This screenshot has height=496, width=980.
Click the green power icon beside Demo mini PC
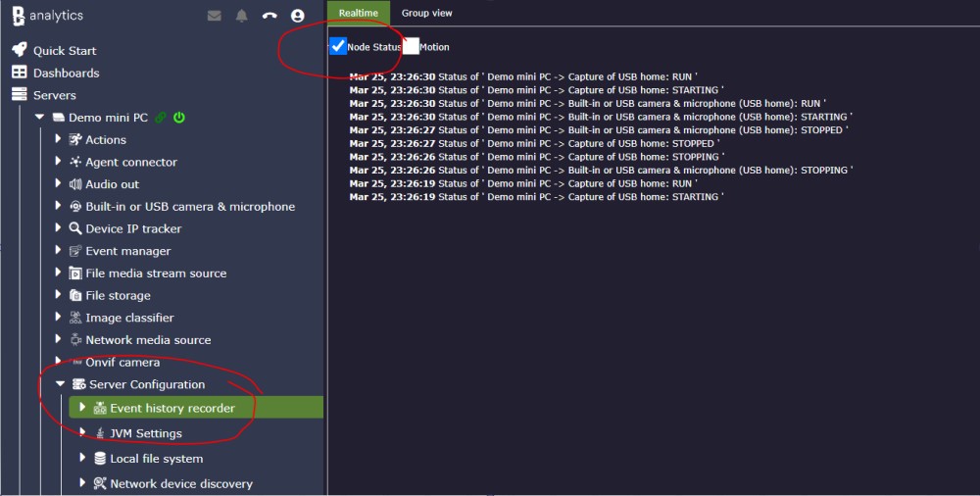[x=179, y=118]
